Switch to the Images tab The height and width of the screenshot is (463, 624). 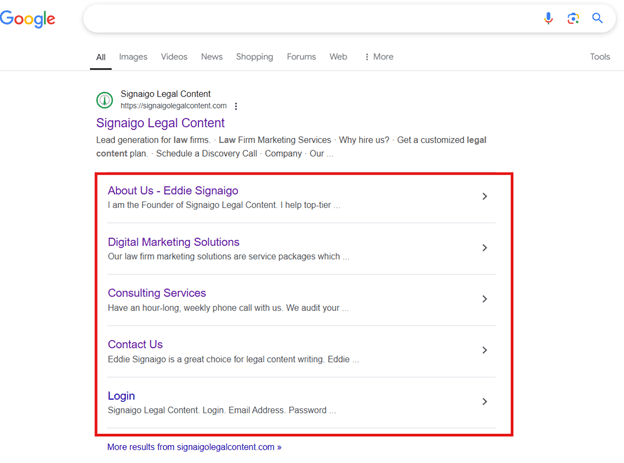[133, 57]
